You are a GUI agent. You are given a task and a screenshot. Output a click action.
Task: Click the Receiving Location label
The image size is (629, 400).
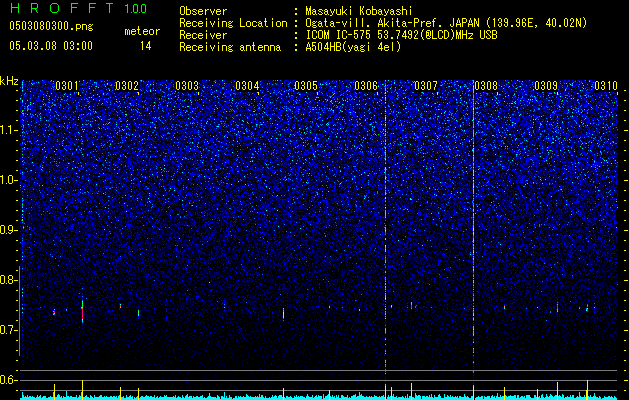pos(233,23)
